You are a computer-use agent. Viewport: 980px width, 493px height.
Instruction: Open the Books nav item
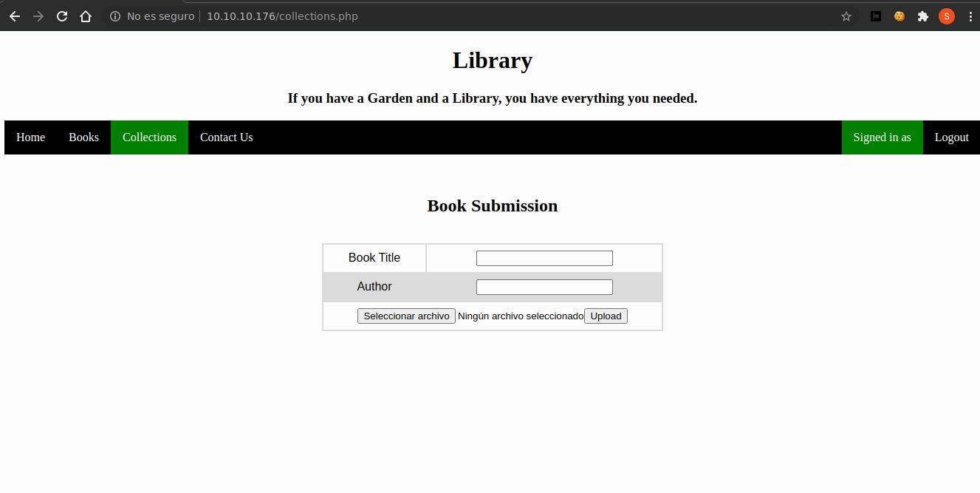pos(83,137)
